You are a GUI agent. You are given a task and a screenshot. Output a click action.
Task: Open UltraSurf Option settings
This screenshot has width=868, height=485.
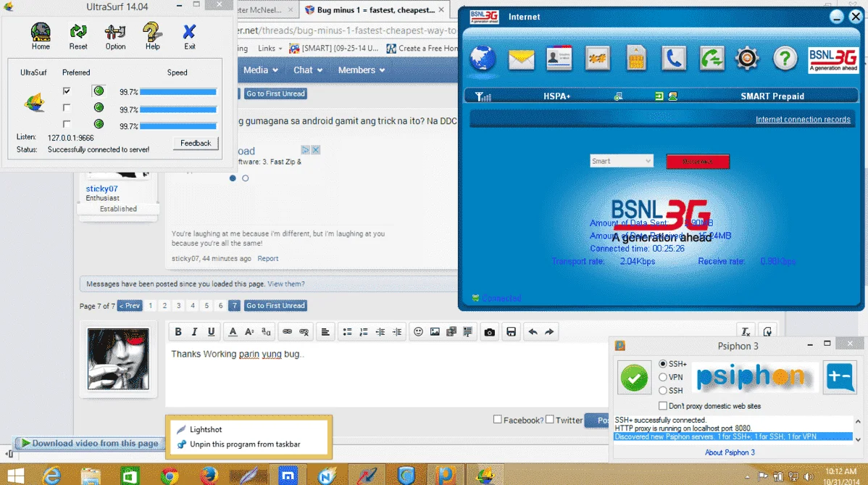click(115, 36)
